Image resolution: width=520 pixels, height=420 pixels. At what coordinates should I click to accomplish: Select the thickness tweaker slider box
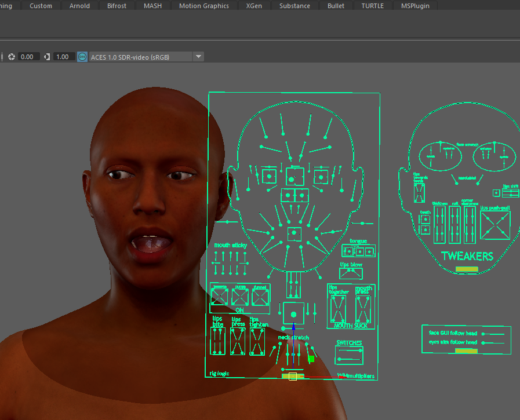click(440, 224)
